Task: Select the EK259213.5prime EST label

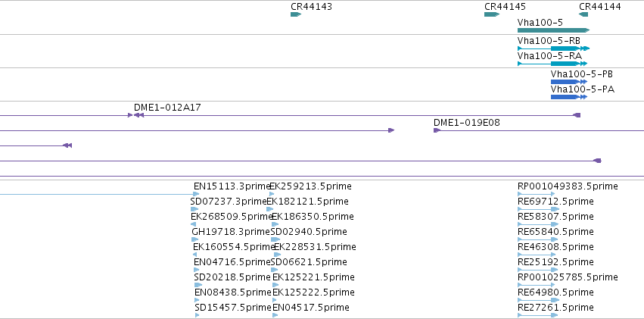Action: point(310,186)
